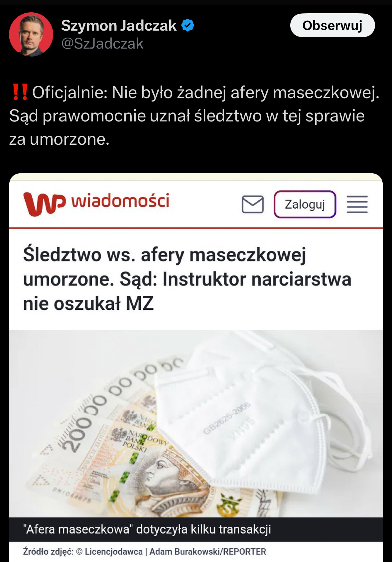392x562 pixels.
Task: Click the 'Afera maseczkowa' photo caption bar
Action: tap(196, 529)
